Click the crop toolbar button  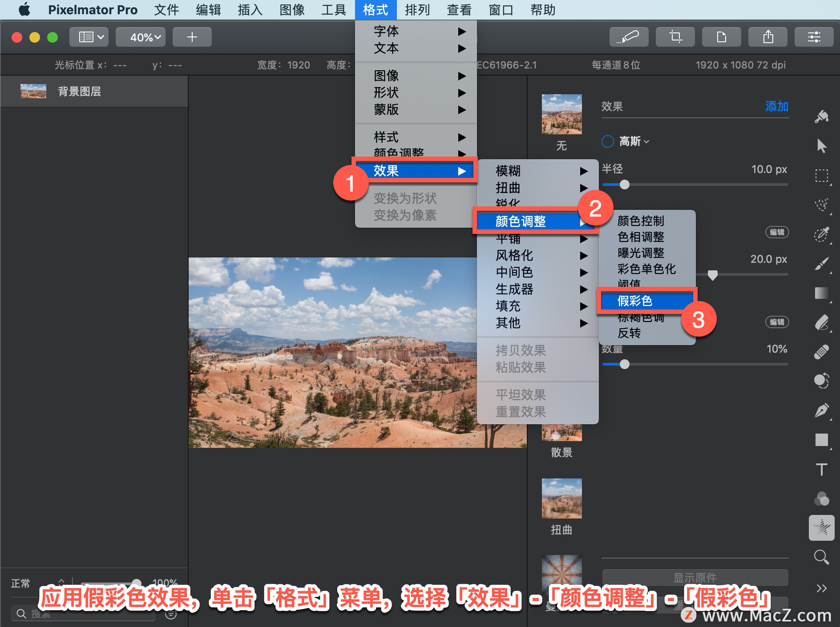tap(675, 37)
